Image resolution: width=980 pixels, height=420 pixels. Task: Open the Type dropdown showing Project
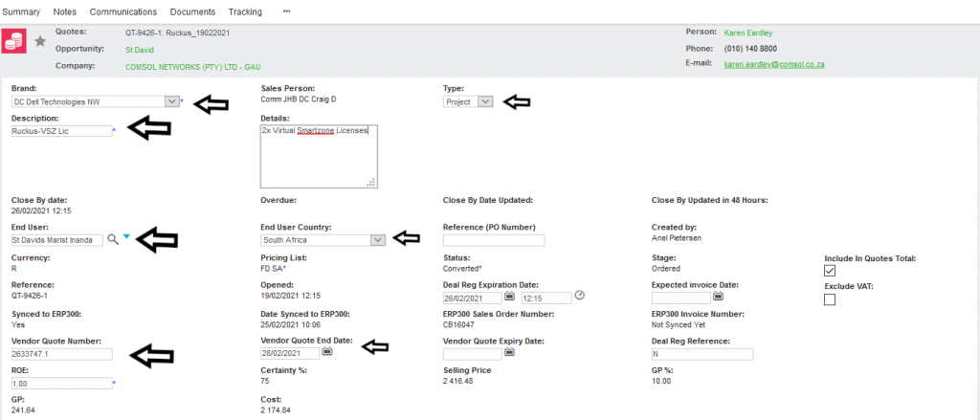tap(484, 101)
